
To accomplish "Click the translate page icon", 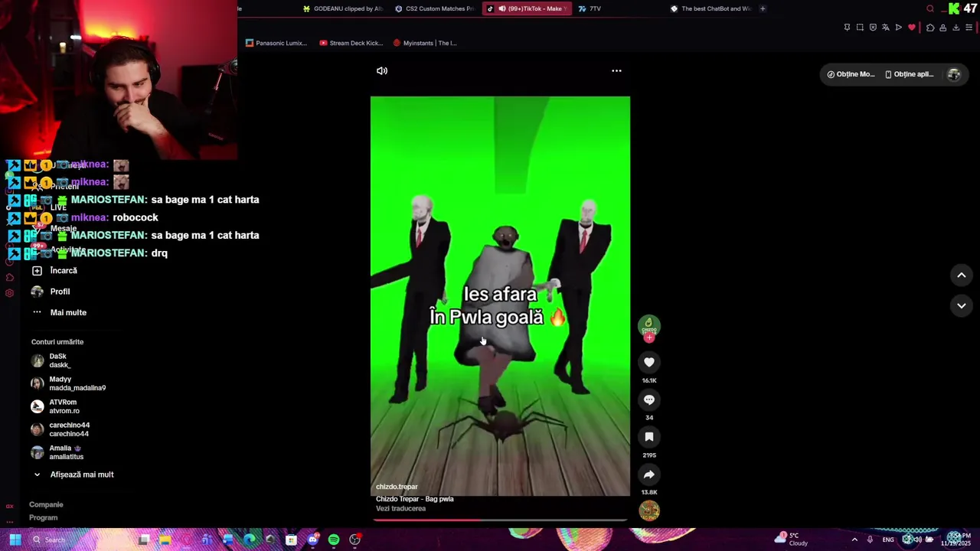I will (x=886, y=28).
